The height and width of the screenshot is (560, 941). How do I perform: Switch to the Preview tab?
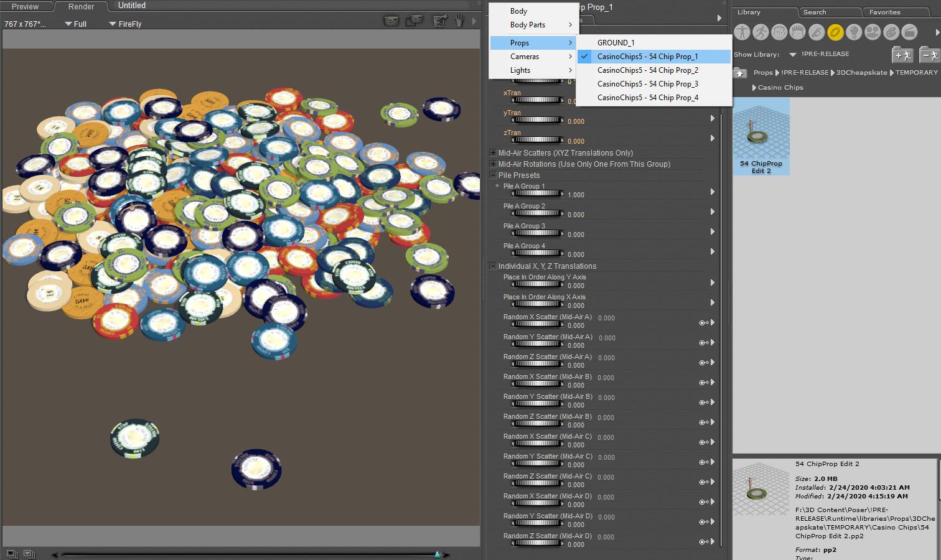pos(26,6)
